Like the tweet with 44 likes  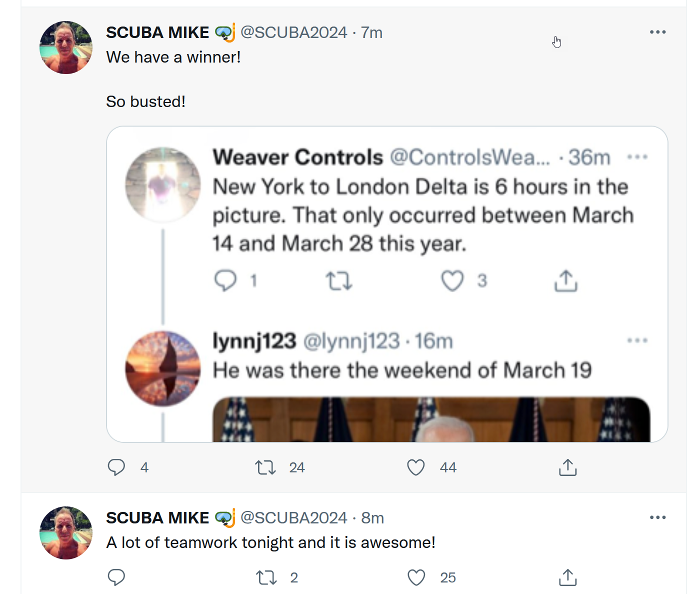(416, 467)
